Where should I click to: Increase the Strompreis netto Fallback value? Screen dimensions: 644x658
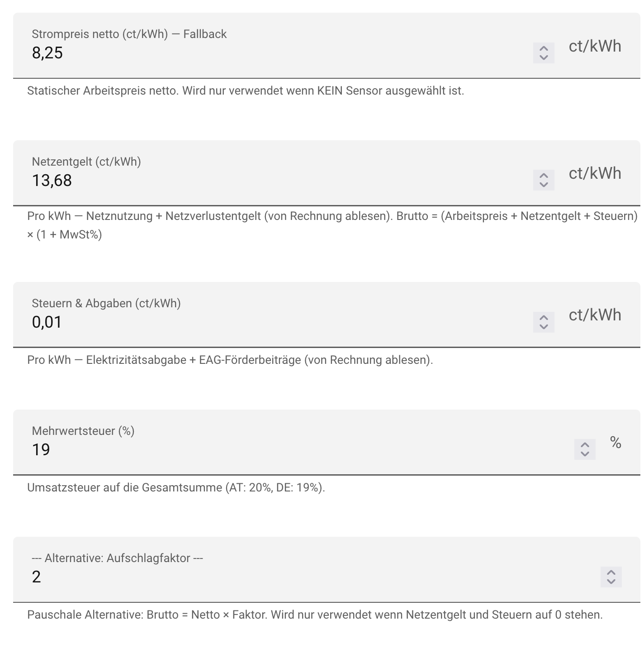pyautogui.click(x=544, y=48)
